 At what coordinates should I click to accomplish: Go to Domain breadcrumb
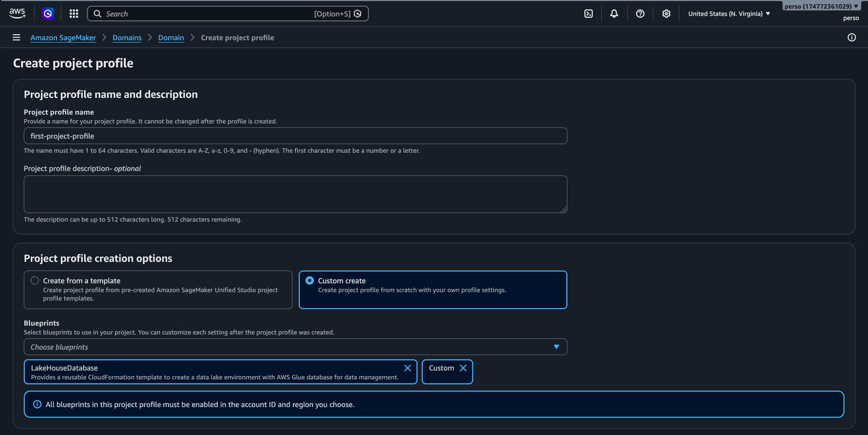pyautogui.click(x=171, y=37)
